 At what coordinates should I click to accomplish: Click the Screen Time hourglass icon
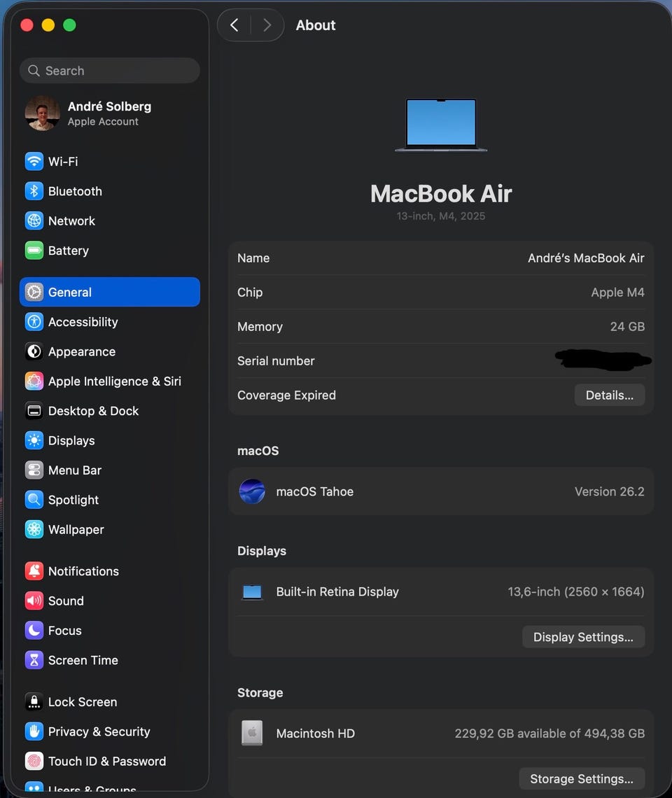(x=34, y=660)
